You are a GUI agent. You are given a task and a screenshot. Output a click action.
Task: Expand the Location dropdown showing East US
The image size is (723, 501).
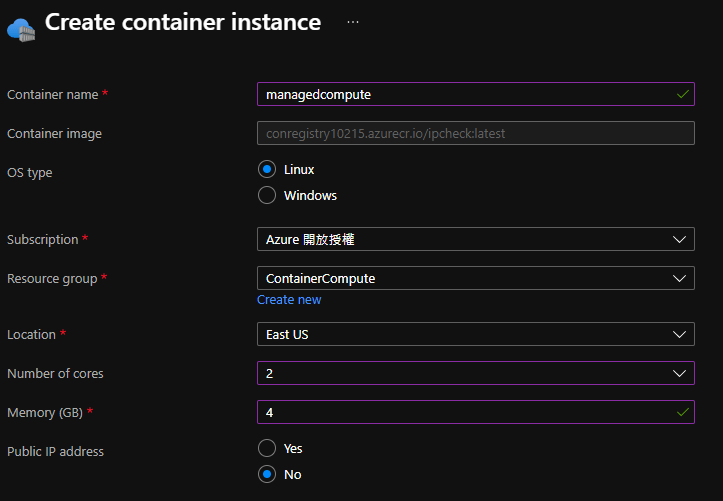click(x=475, y=334)
